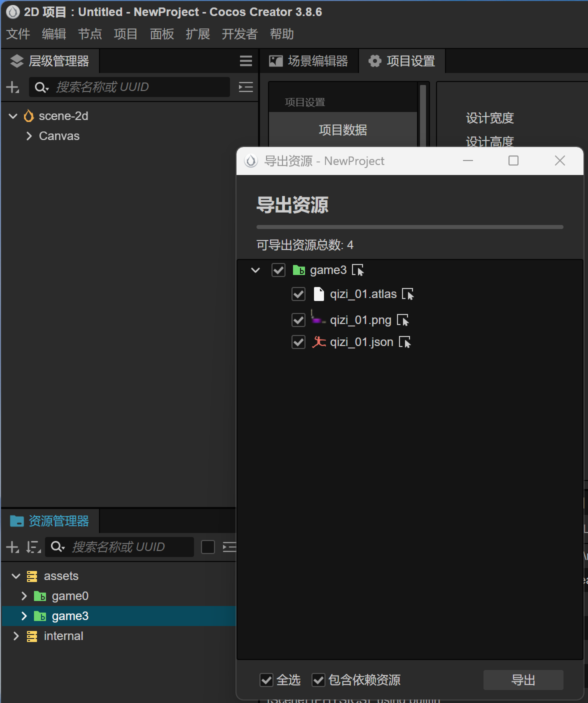Minimize the 导出资源 dialog window
This screenshot has height=703, width=588.
(468, 160)
